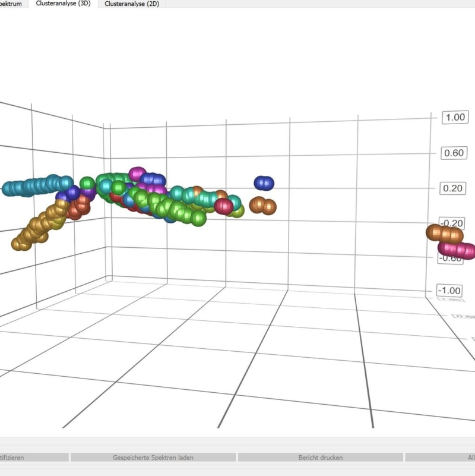Switch to the Clusteranalyse (2D) tab
Screen dimensions: 475x476
point(131,4)
